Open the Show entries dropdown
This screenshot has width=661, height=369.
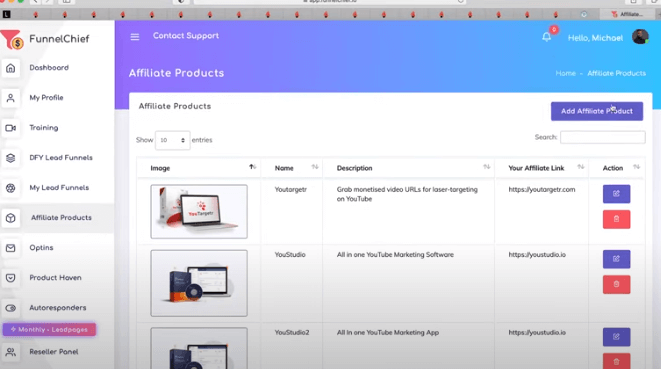click(x=172, y=140)
